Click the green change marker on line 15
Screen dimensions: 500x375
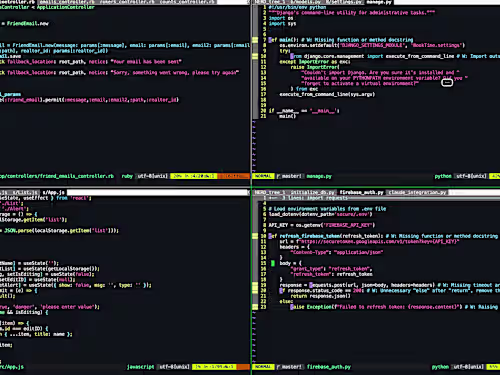pyautogui.click(x=273, y=263)
